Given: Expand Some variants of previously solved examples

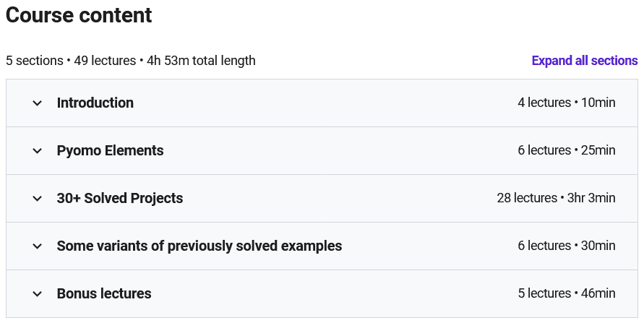Looking at the screenshot, I should click(x=199, y=246).
